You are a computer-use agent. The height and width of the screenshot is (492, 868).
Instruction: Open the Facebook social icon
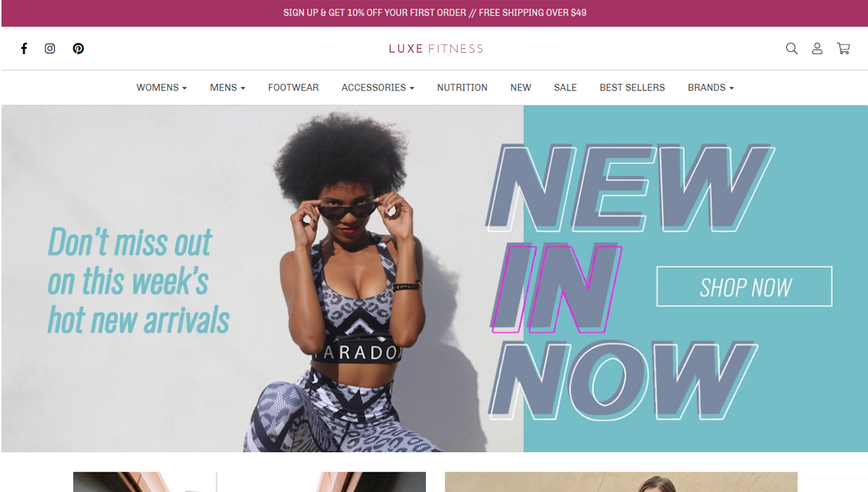pos(24,48)
